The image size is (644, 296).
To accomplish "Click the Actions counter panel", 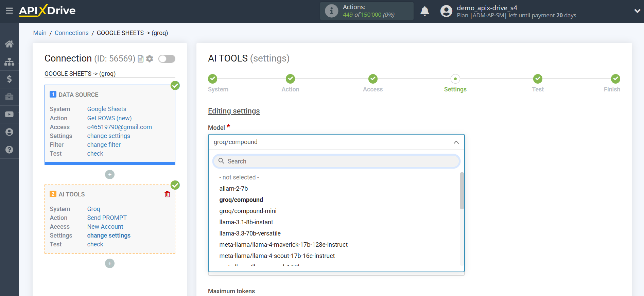I will coord(367,11).
